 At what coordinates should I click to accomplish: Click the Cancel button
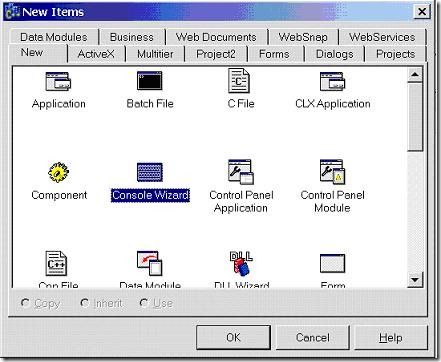coord(313,337)
